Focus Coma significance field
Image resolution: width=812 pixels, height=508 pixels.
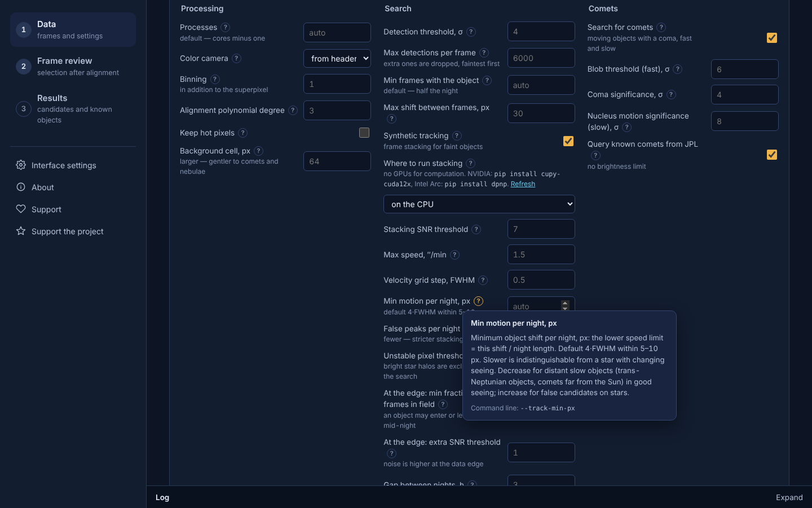[x=745, y=94]
